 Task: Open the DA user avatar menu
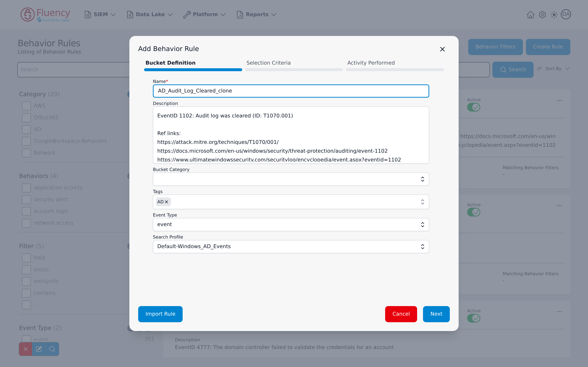point(566,14)
